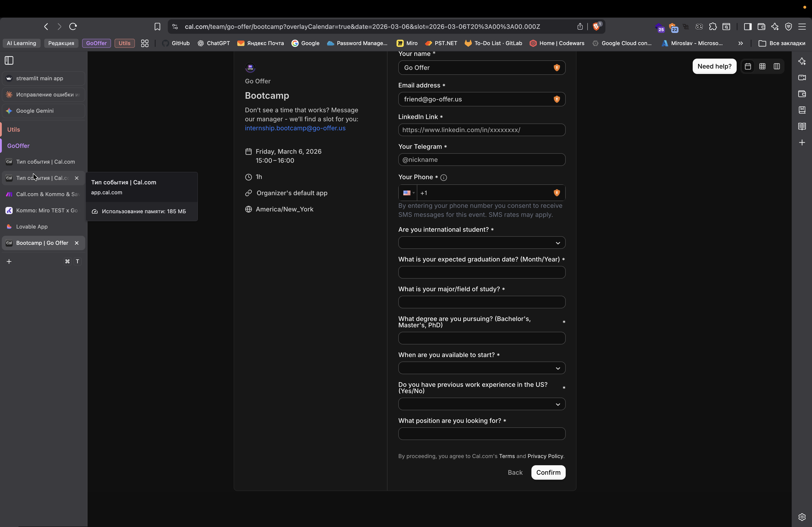Open the US work experience dropdown
The height and width of the screenshot is (527, 812).
481,404
